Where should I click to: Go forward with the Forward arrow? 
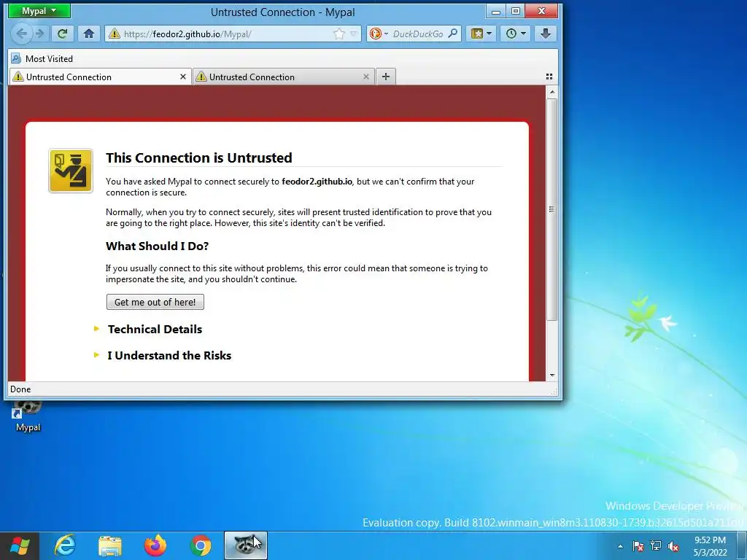click(40, 34)
